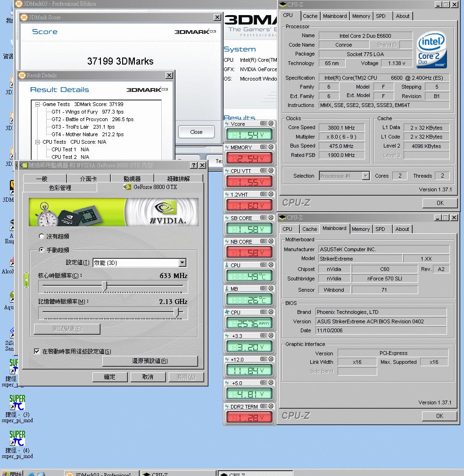This screenshot has width=464, height=476.
Task: Close the CPU fan RPM monitor panel
Action: click(x=271, y=312)
